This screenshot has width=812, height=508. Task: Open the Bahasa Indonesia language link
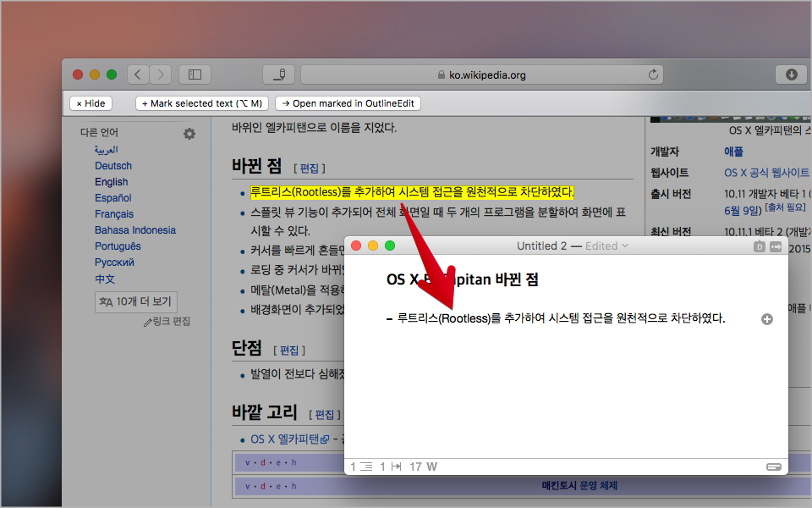(135, 230)
